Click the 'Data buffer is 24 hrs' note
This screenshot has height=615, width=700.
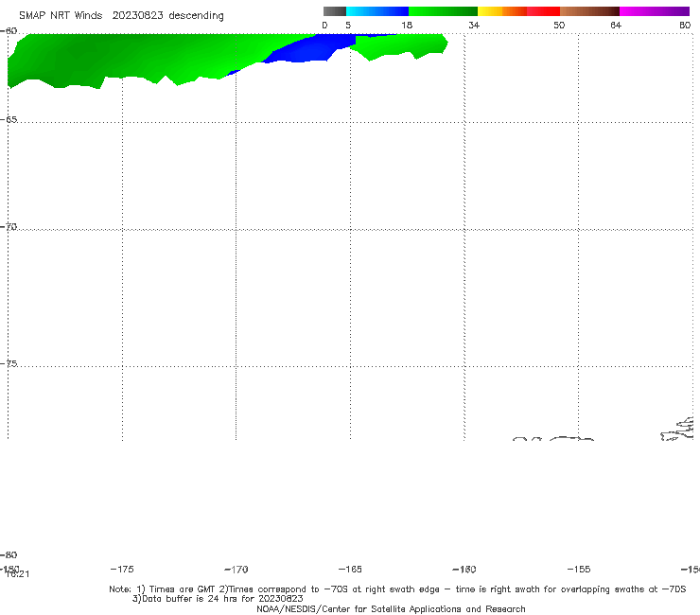[218, 599]
